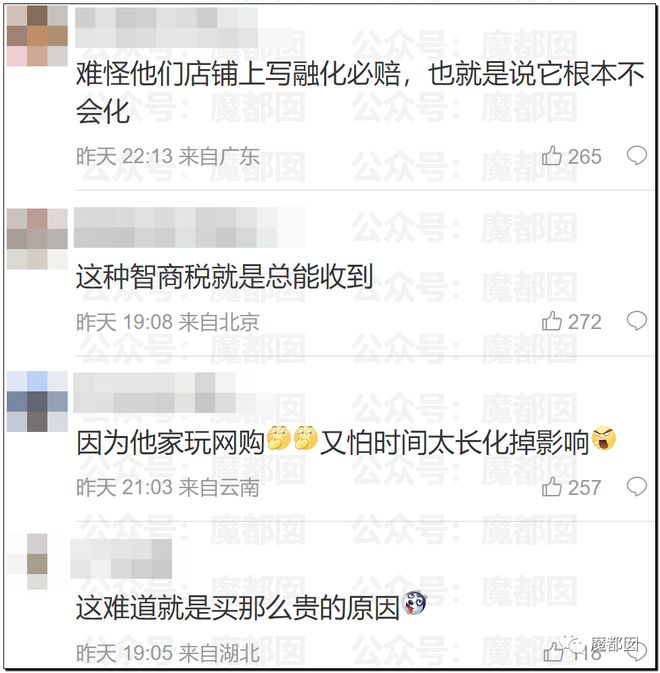
Task: Tap the thumbs-up next to 272
Action: [x=551, y=321]
